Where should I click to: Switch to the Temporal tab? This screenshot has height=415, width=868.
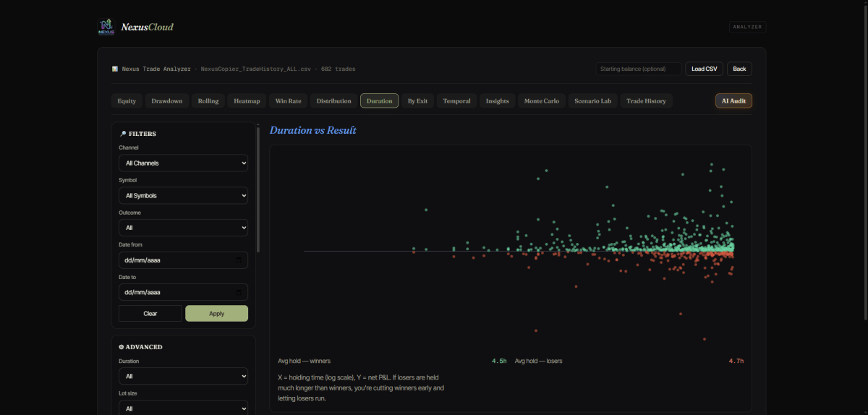pos(456,101)
